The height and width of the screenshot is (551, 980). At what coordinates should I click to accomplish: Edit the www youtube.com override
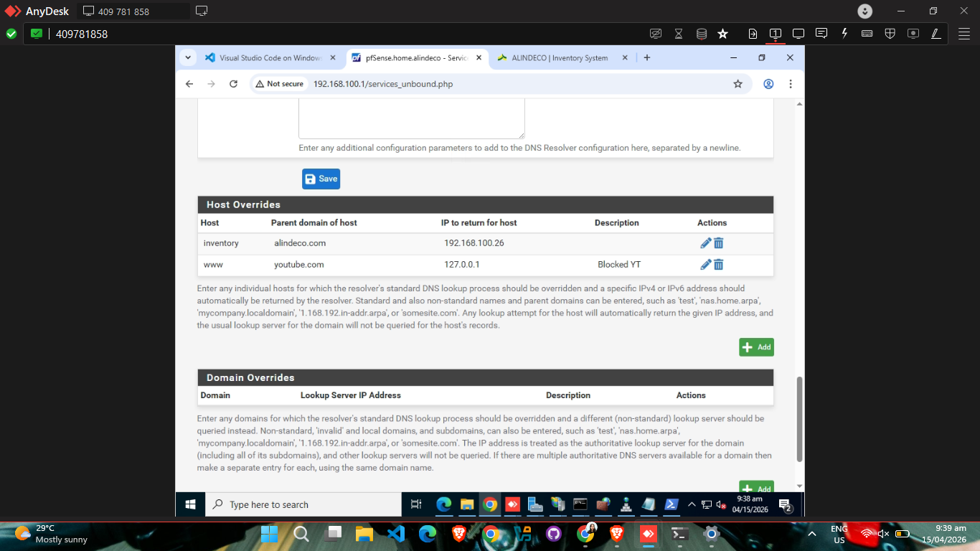click(x=706, y=265)
